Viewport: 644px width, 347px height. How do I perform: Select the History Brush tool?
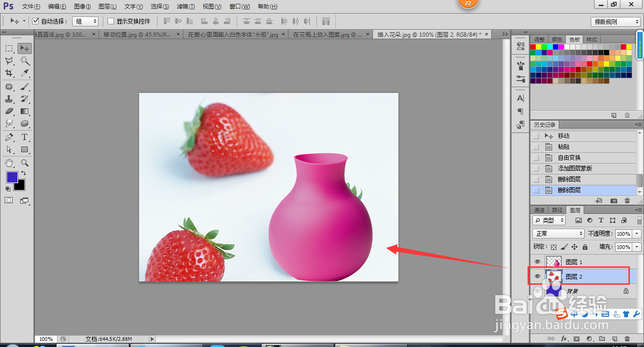tap(25, 99)
